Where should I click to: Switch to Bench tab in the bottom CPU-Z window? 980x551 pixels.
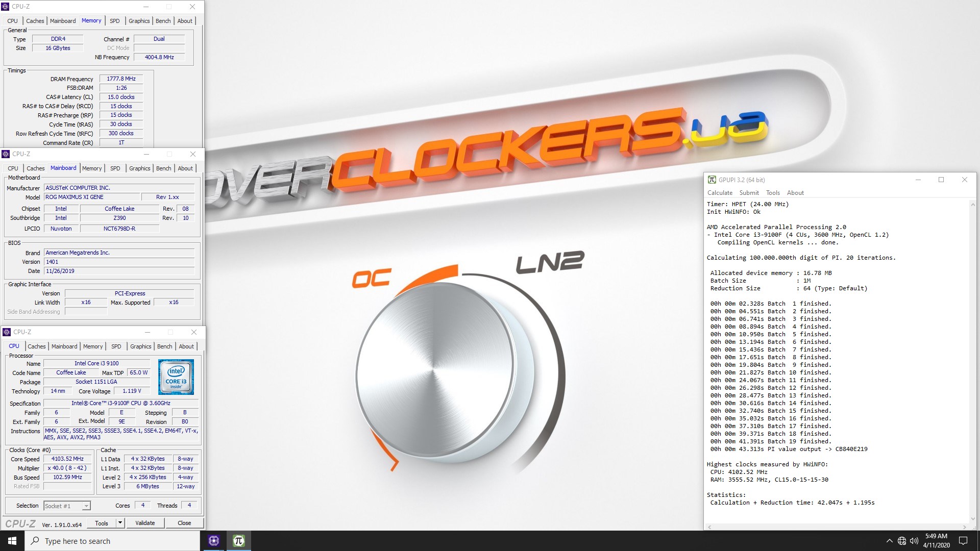click(164, 346)
